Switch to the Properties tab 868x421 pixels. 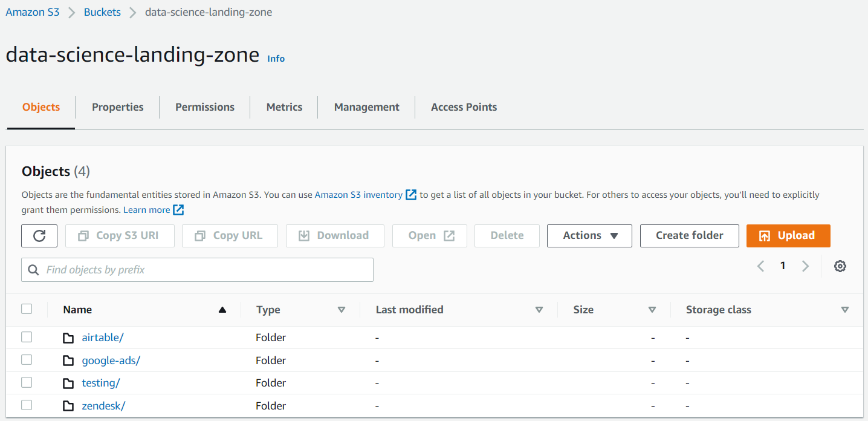click(x=118, y=107)
